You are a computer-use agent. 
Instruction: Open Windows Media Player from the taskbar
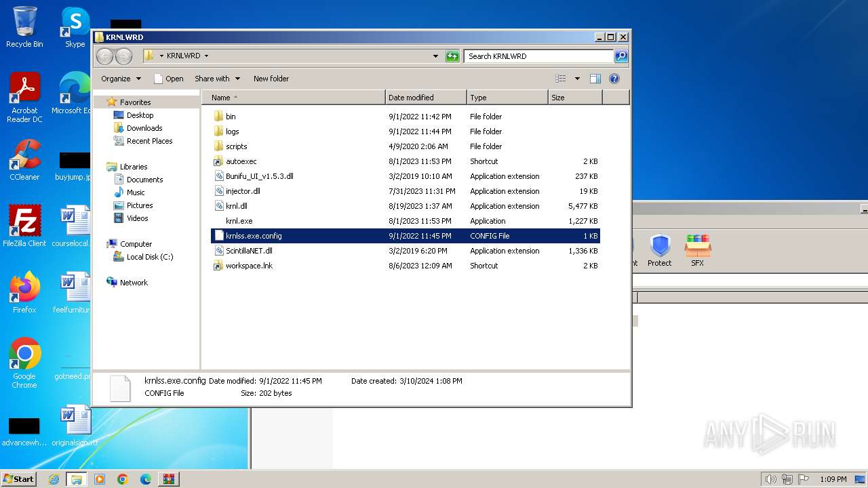coord(100,479)
